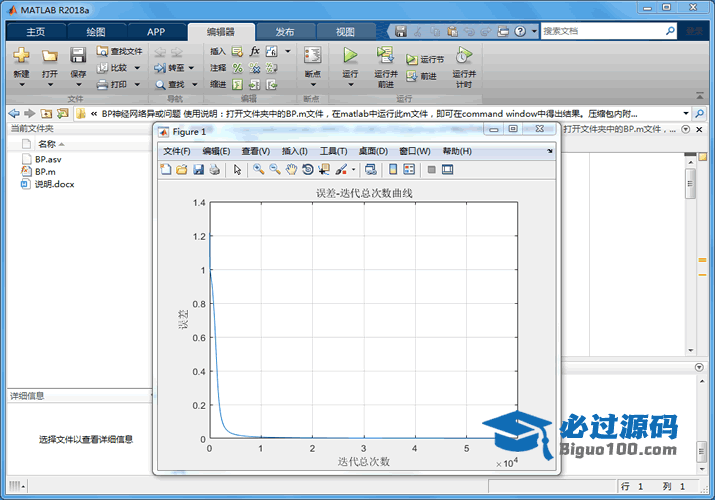The image size is (715, 500).
Task: Select BP.m in the current folder list
Action: tap(45, 171)
